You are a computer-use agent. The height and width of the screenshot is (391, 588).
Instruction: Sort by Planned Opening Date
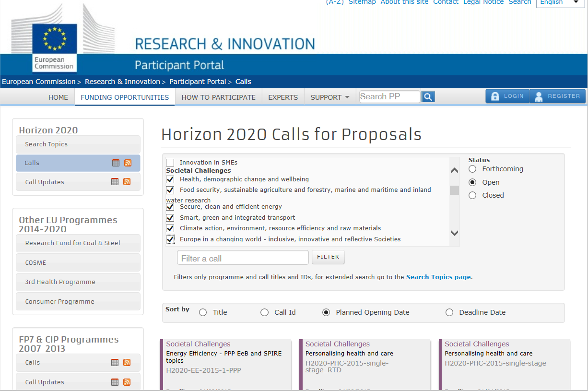click(x=326, y=312)
